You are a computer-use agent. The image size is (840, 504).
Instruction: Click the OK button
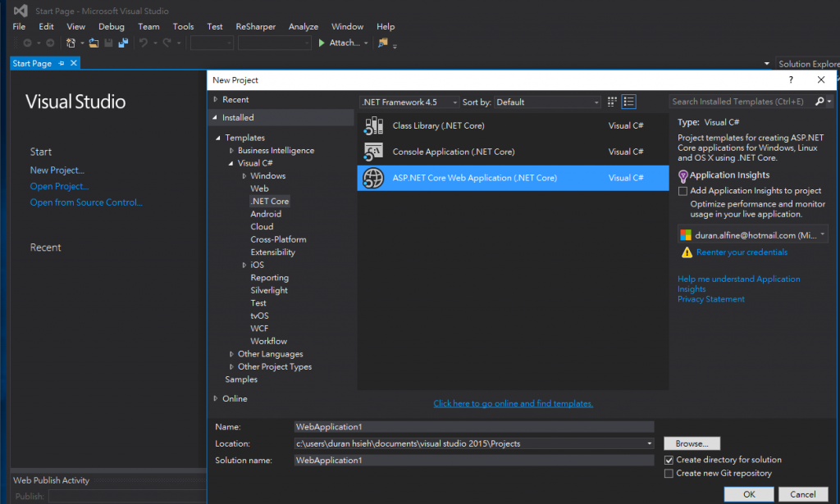(x=749, y=494)
